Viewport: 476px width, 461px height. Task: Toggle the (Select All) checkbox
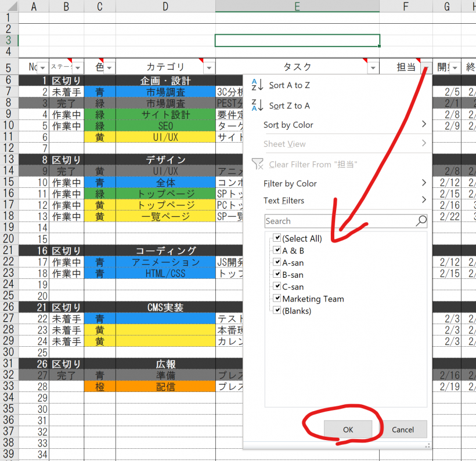coord(277,238)
